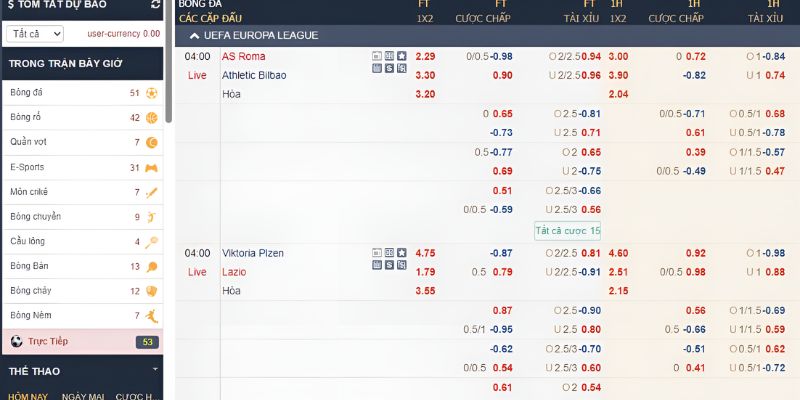800x400 pixels.
Task: Pick FT under U2/2.5 odds 0.96
Action: click(x=591, y=76)
